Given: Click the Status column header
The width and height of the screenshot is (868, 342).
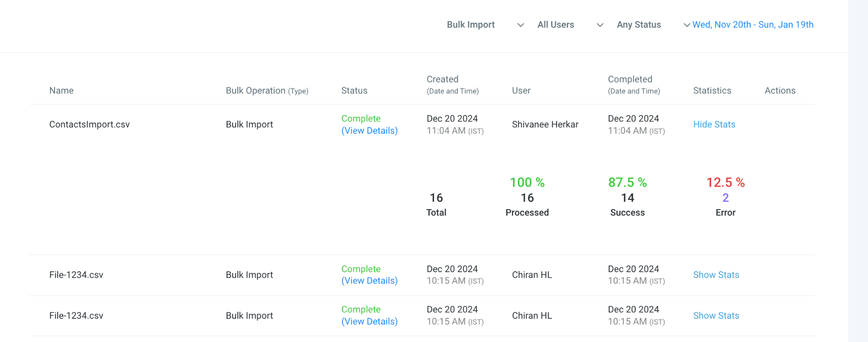Looking at the screenshot, I should (x=354, y=91).
